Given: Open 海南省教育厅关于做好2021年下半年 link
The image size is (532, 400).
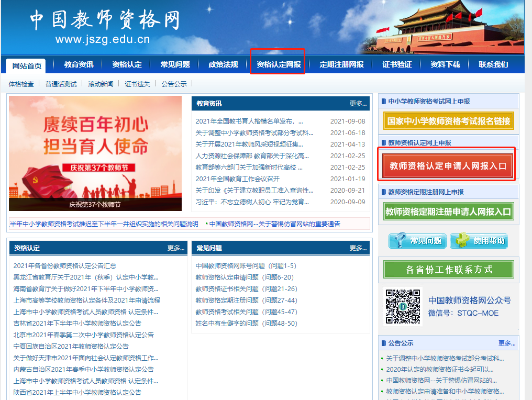Looking at the screenshot, I should (x=86, y=288).
